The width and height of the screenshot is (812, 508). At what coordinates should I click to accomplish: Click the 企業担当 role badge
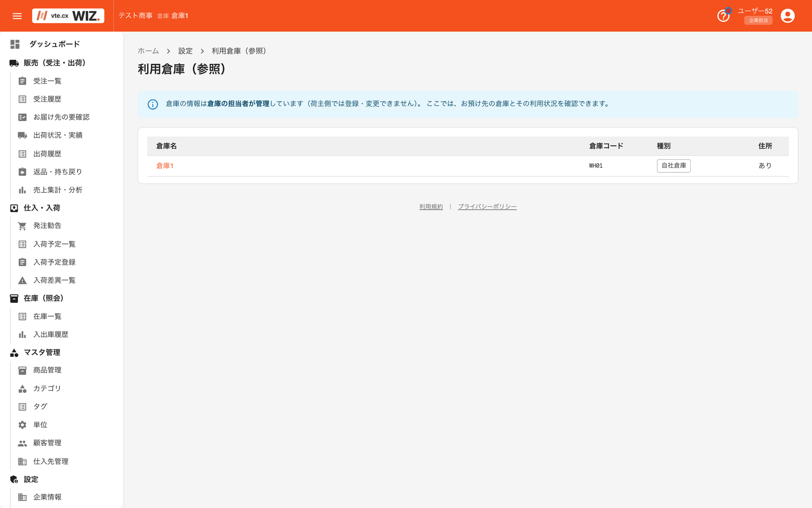(x=758, y=20)
